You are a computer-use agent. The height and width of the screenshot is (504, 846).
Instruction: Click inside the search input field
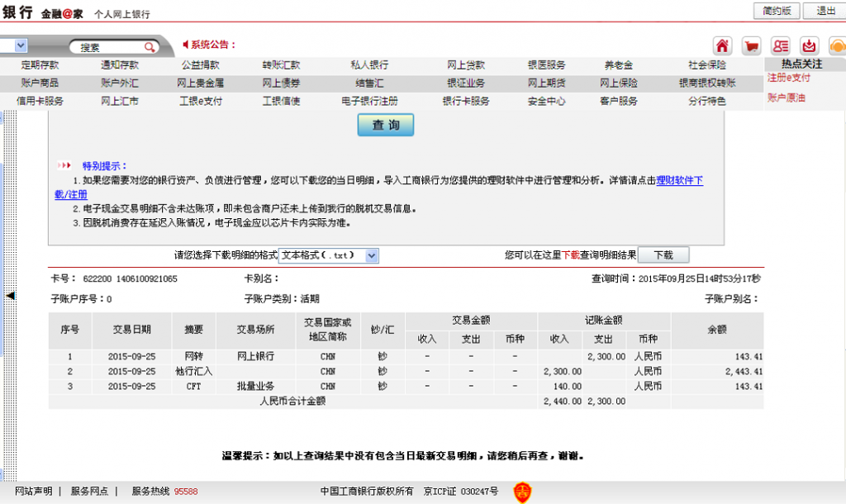click(x=103, y=47)
